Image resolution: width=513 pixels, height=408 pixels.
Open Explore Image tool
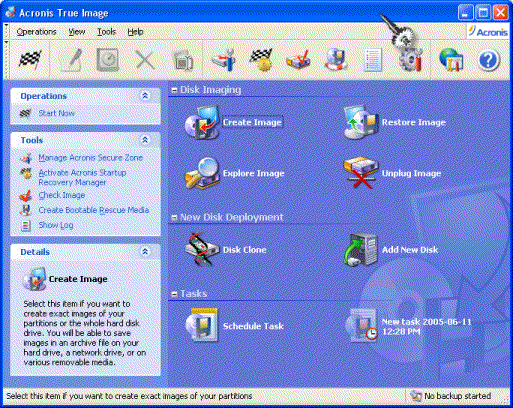[x=202, y=173]
